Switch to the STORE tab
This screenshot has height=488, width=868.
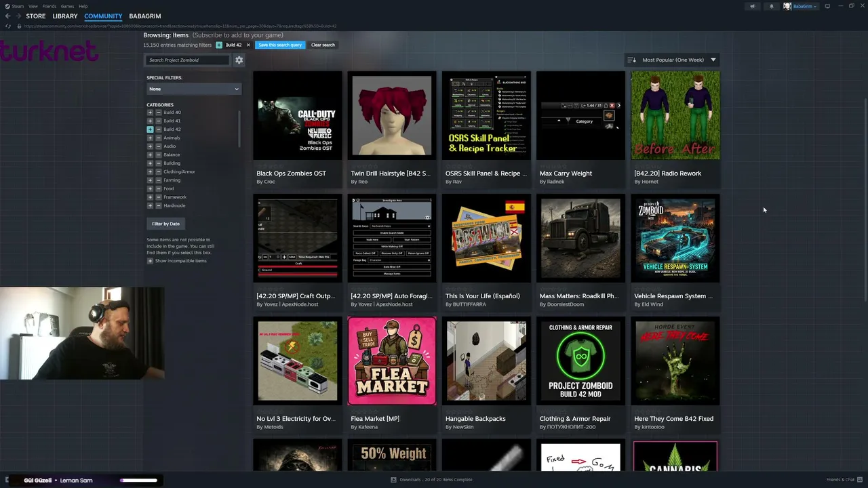(36, 16)
